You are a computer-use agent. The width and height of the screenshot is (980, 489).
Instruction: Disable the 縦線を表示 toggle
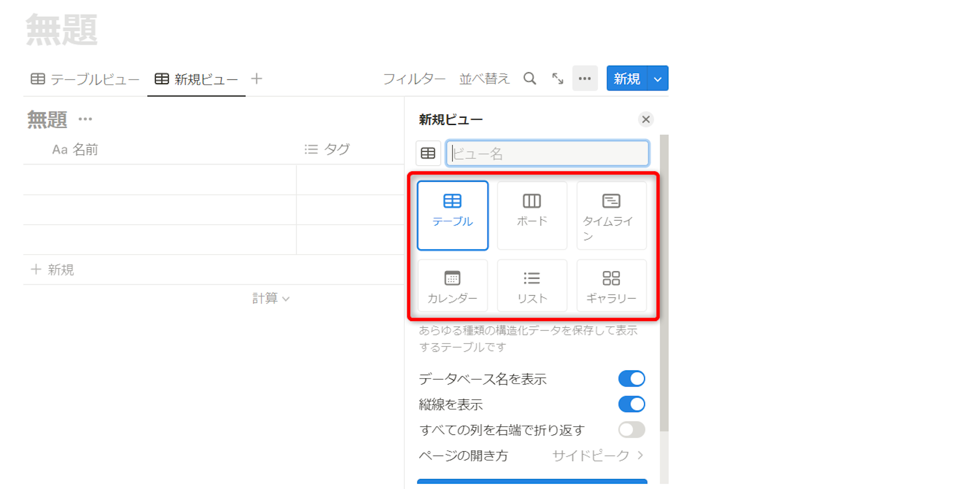[631, 404]
